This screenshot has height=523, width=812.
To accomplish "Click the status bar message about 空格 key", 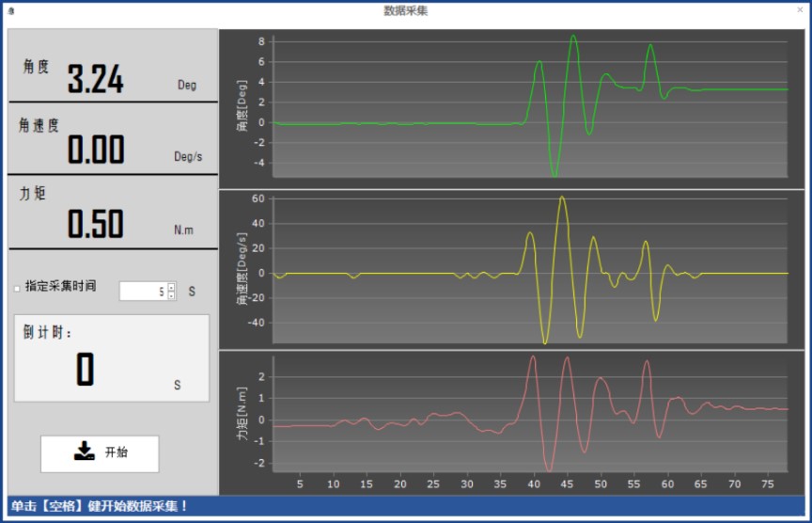I will pos(100,506).
